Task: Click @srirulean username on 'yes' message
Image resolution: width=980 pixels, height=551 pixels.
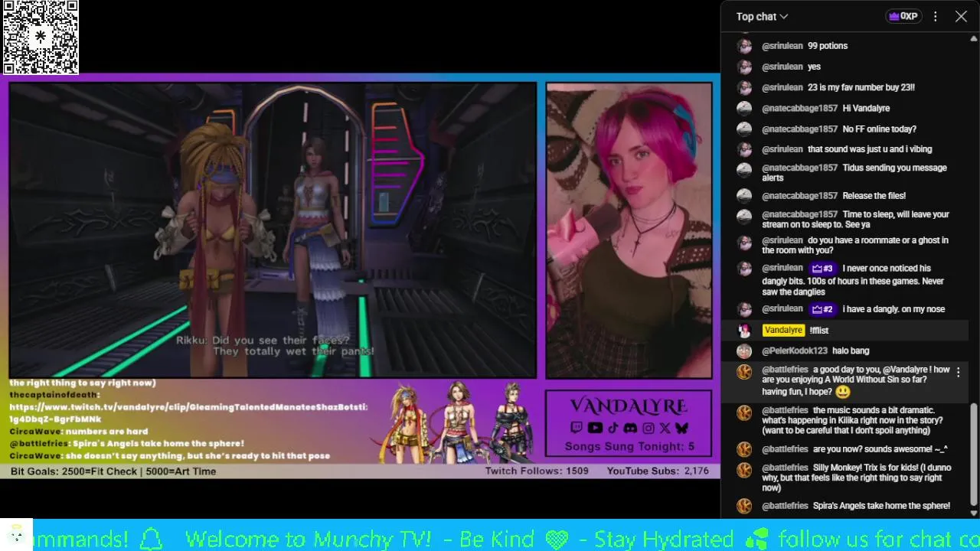Action: tap(782, 67)
